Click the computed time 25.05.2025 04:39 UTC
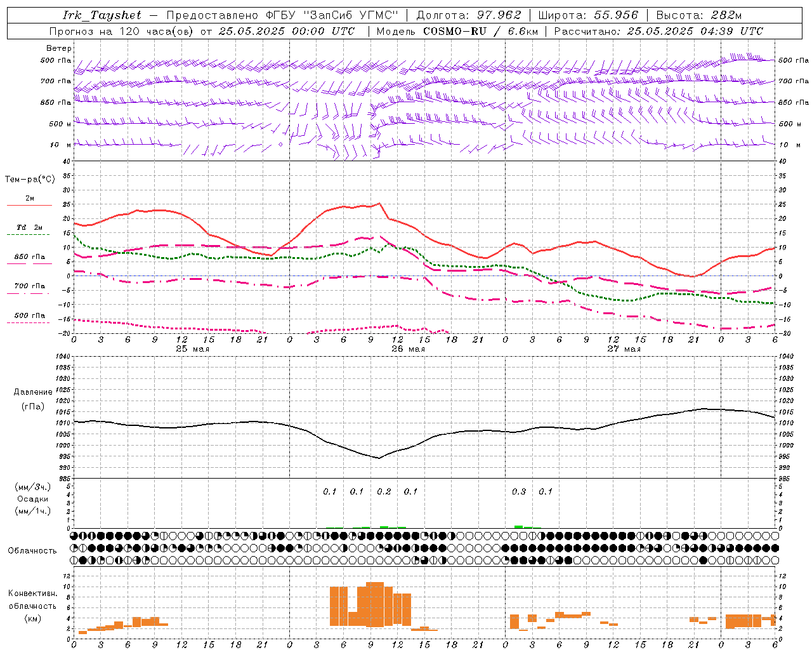The width and height of the screenshot is (812, 650). coord(695,31)
